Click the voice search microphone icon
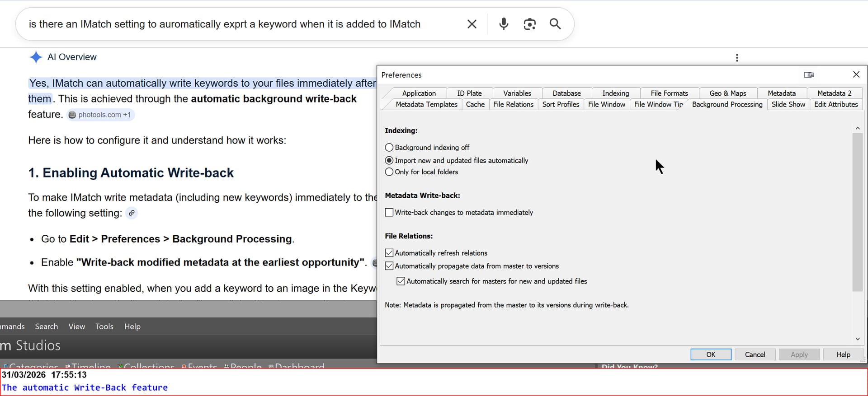This screenshot has height=396, width=868. [504, 24]
